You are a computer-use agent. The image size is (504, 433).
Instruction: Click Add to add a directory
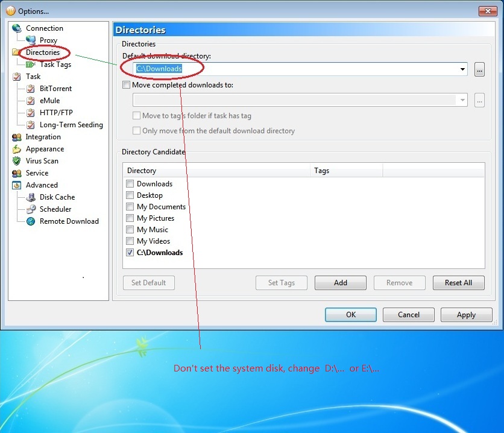[341, 283]
